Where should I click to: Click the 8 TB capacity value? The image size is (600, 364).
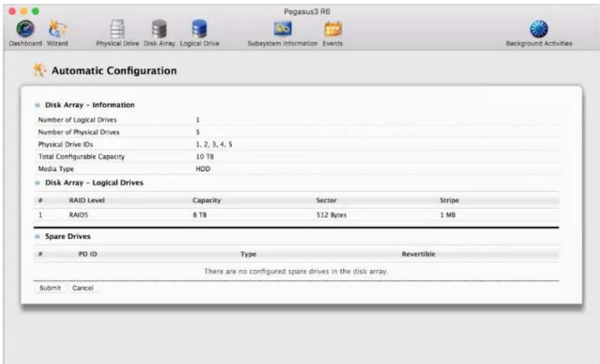point(200,215)
